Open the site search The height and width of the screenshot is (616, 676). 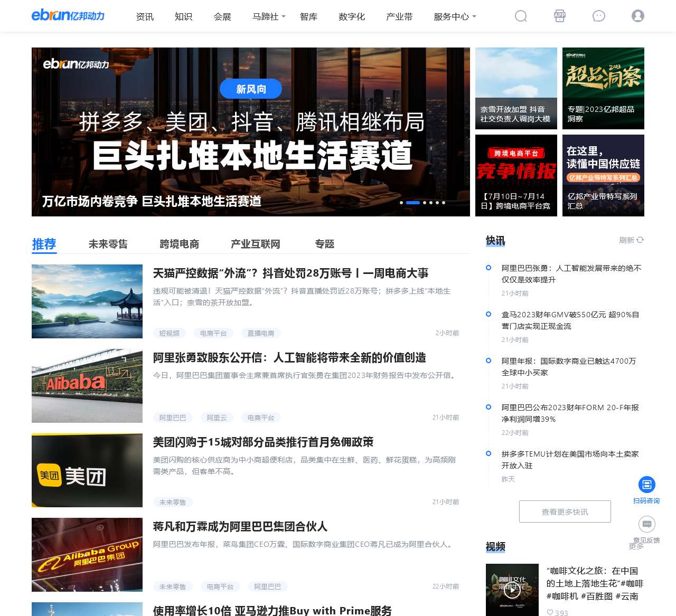point(521,16)
